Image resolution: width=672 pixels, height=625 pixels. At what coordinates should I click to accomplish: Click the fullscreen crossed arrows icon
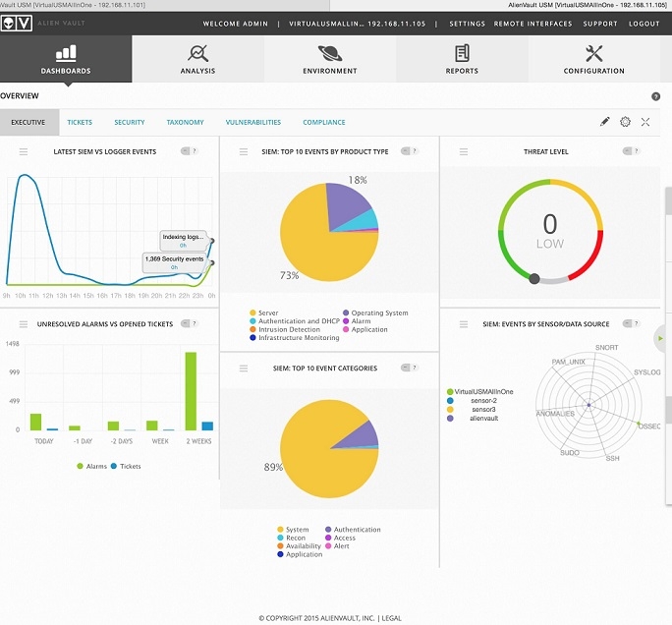click(645, 122)
